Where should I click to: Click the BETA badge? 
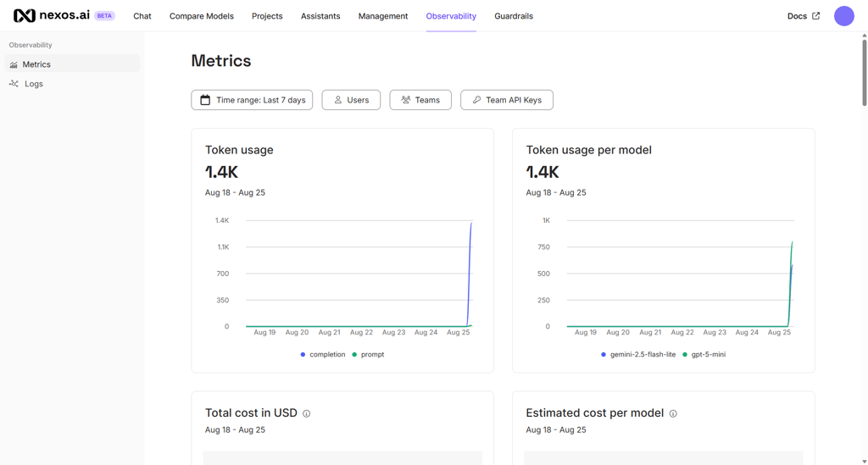[104, 15]
